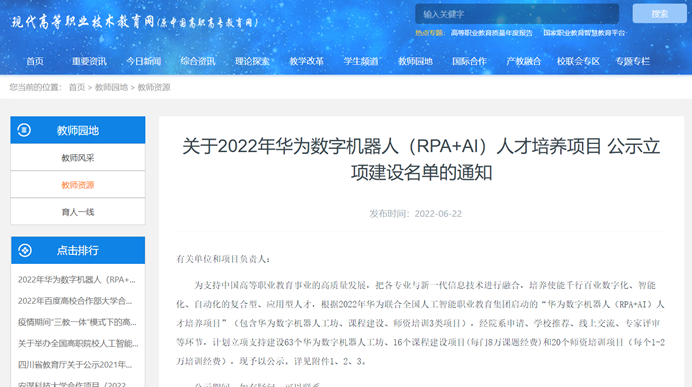The height and width of the screenshot is (387, 692).
Task: Click the site logo 现代高等职业技术教育网
Action: point(135,22)
